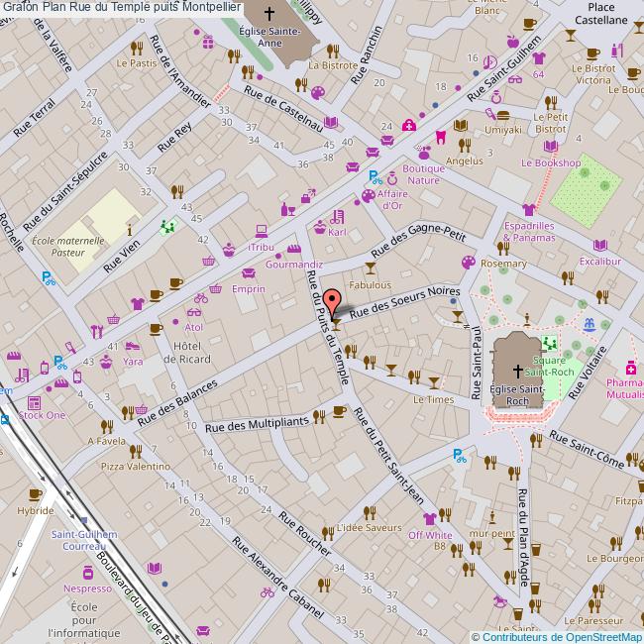Click the Yara shoe shop icon

point(133,347)
